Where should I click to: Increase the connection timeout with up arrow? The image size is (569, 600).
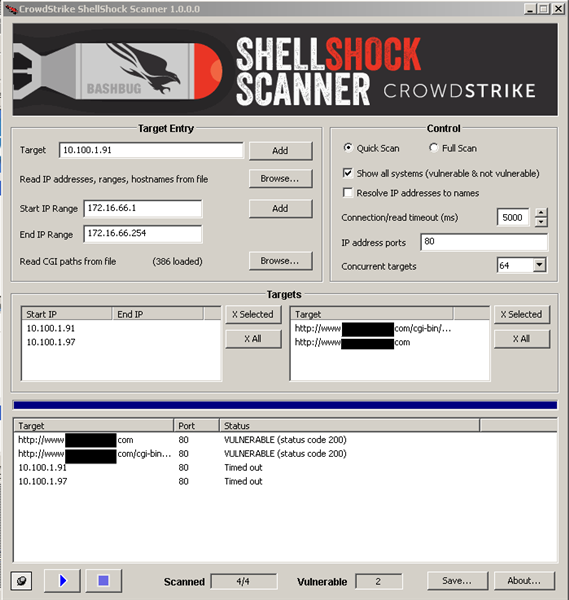541,213
